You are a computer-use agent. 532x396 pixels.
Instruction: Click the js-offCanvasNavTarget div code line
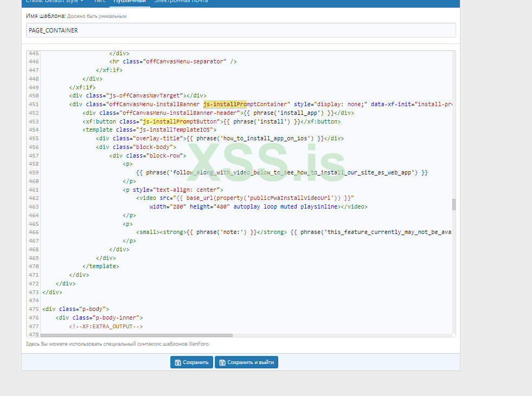coord(138,95)
